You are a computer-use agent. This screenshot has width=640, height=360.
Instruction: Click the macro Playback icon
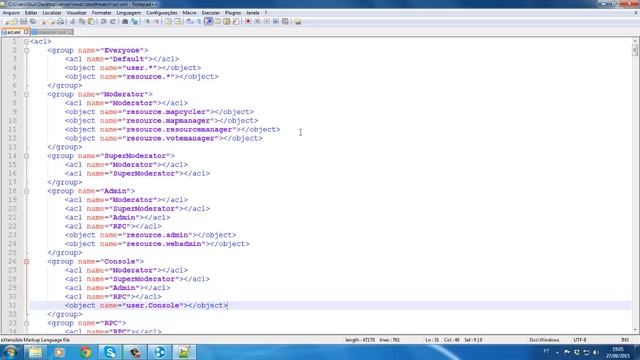click(x=267, y=21)
